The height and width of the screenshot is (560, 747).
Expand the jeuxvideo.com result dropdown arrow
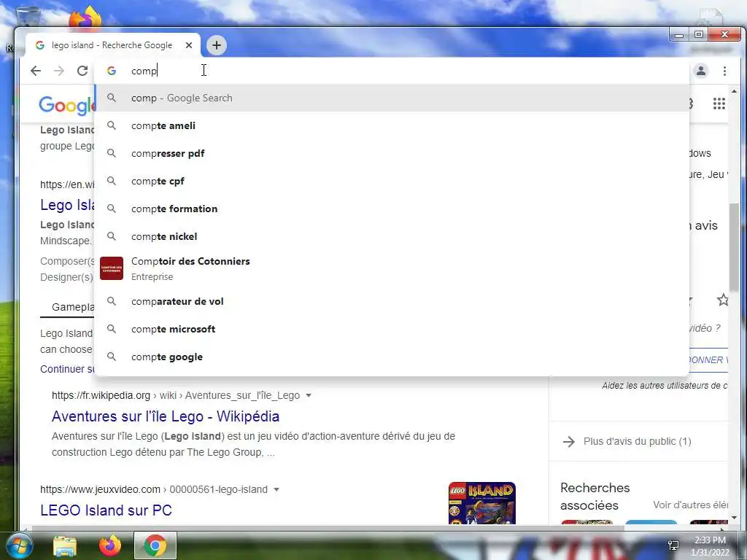click(x=276, y=489)
